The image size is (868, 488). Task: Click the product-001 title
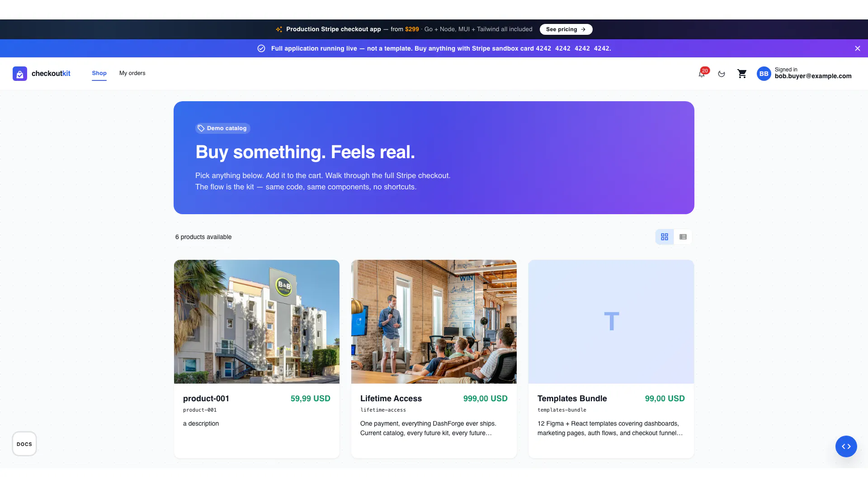coord(206,399)
